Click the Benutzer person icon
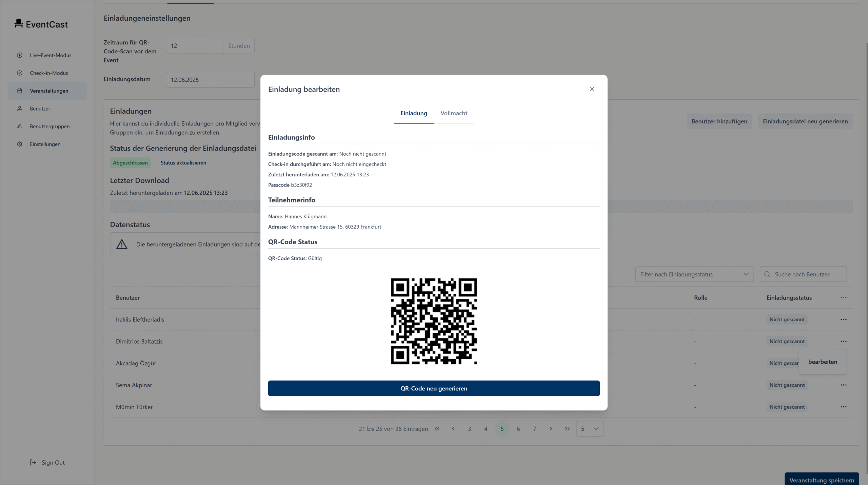 [x=20, y=109]
